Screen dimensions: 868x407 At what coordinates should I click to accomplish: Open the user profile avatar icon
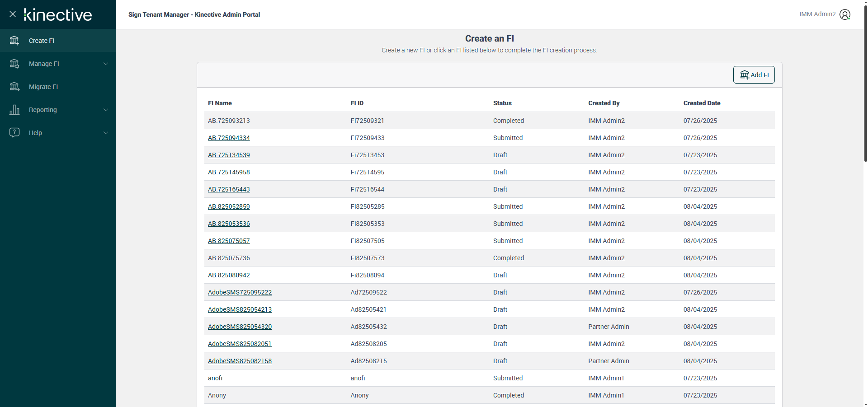tap(844, 14)
